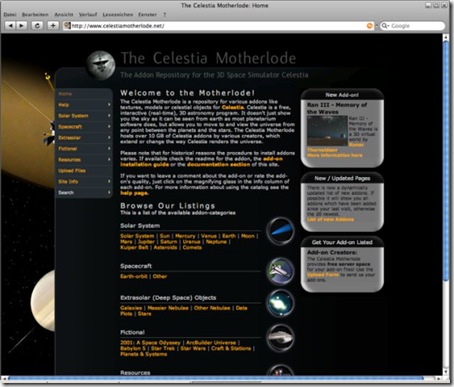Click the Fictional starship round icon

point(280,337)
